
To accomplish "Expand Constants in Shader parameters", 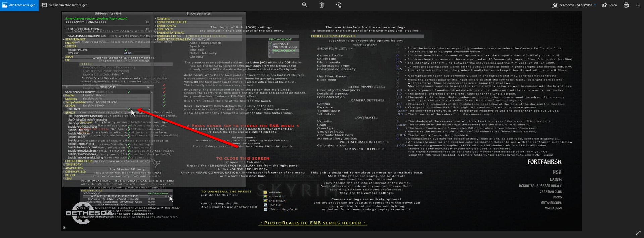I will click(156, 19).
